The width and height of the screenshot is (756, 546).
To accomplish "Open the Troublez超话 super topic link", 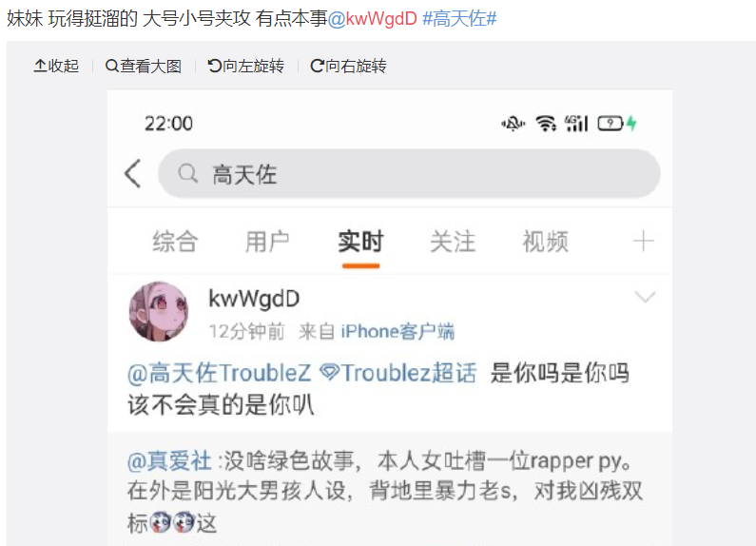I will (x=398, y=373).
